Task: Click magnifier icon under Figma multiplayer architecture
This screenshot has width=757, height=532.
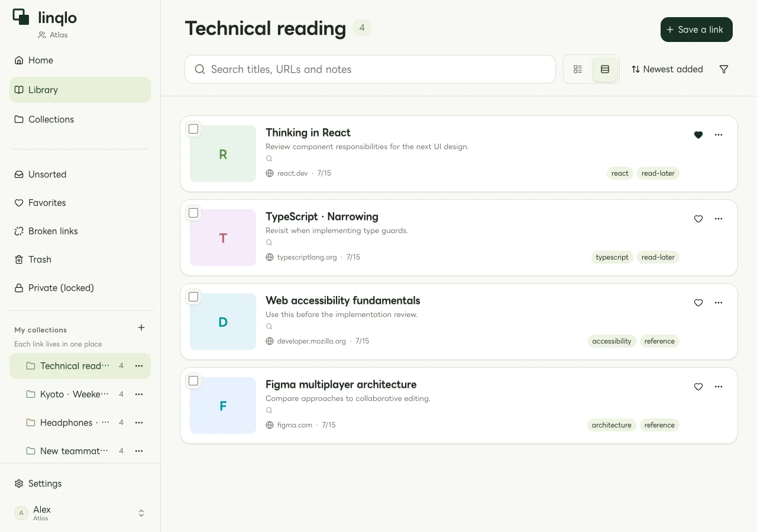Action: click(x=269, y=410)
